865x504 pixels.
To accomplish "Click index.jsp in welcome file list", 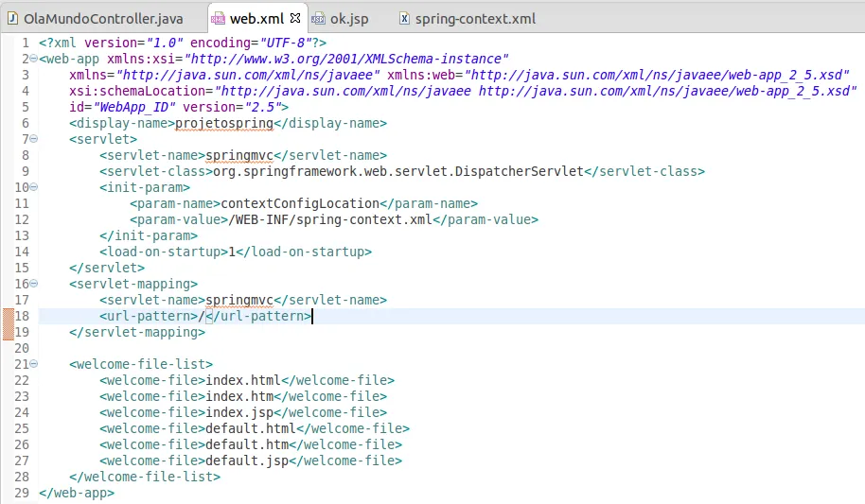I will coord(243,412).
